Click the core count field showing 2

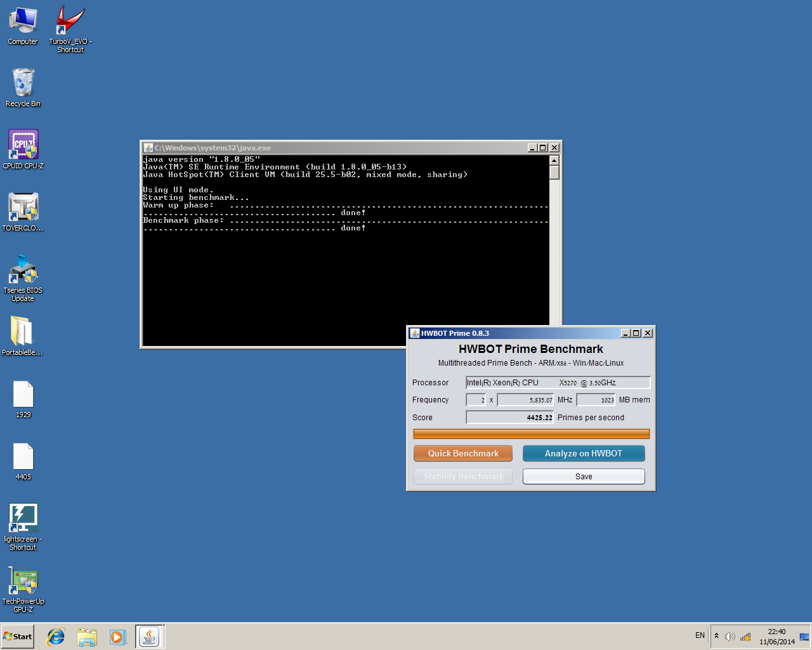click(x=476, y=400)
